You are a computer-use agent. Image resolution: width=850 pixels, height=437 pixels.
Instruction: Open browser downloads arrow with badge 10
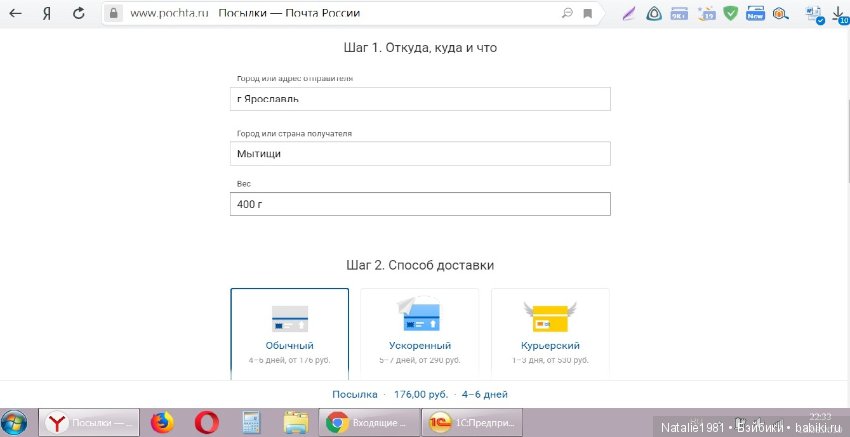(840, 14)
